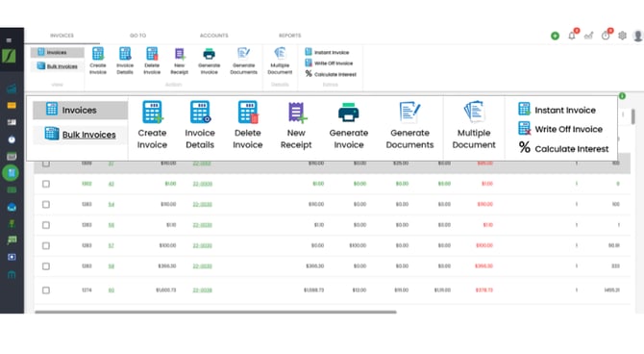Screen dimensions: 644x354
Task: Switch to the INVOICES tab
Action: (x=62, y=36)
